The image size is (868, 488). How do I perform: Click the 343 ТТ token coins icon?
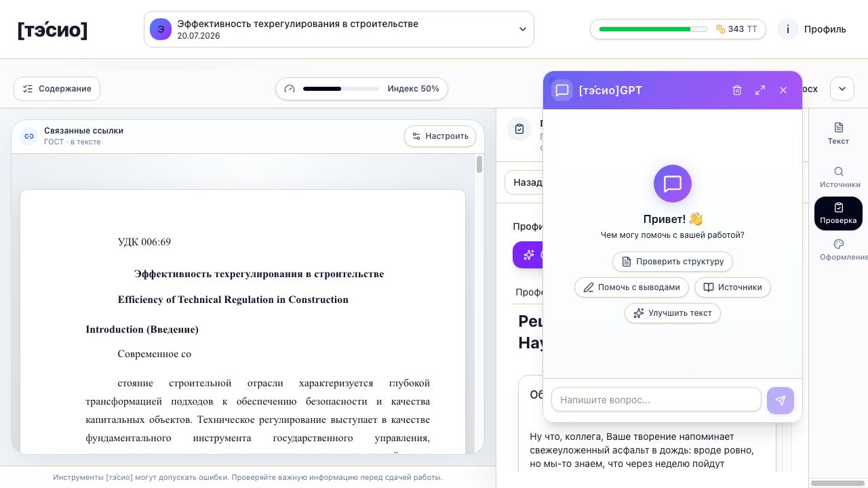point(720,29)
